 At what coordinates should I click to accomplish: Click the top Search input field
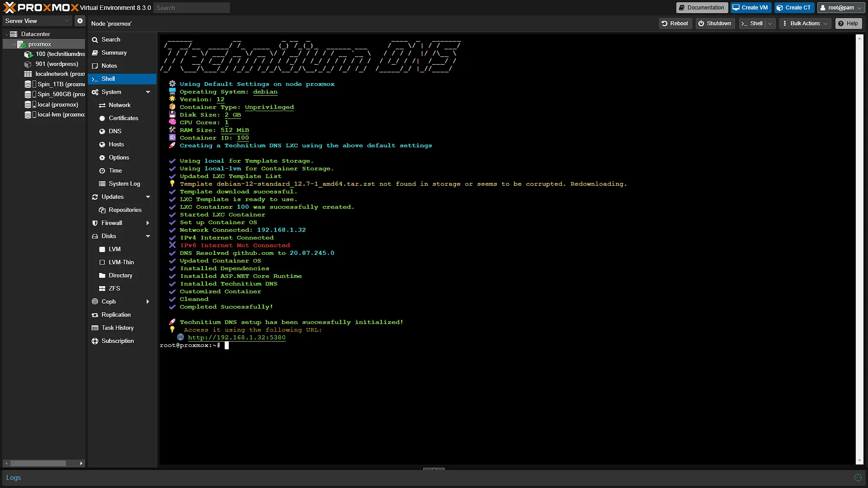click(x=192, y=8)
